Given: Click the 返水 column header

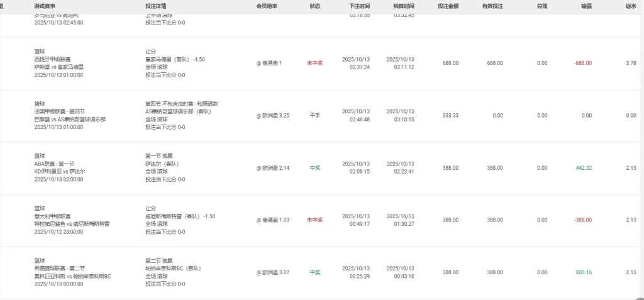Looking at the screenshot, I should point(631,6).
